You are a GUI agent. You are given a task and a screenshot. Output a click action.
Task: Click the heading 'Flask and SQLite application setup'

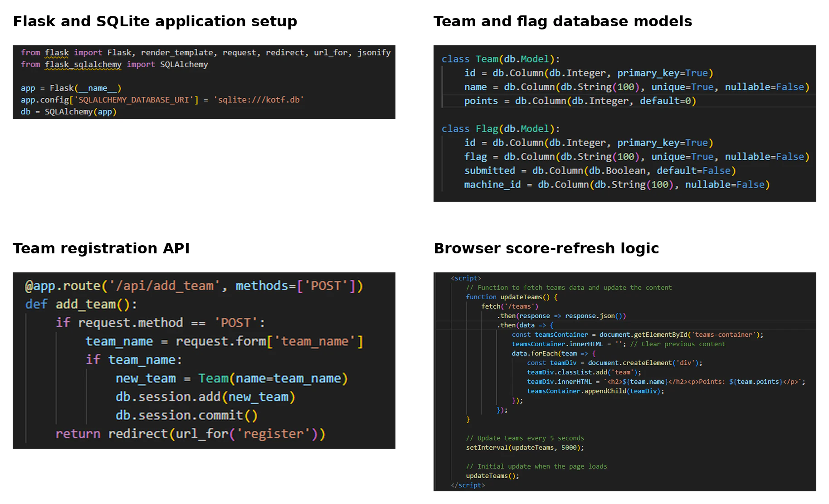(x=155, y=21)
